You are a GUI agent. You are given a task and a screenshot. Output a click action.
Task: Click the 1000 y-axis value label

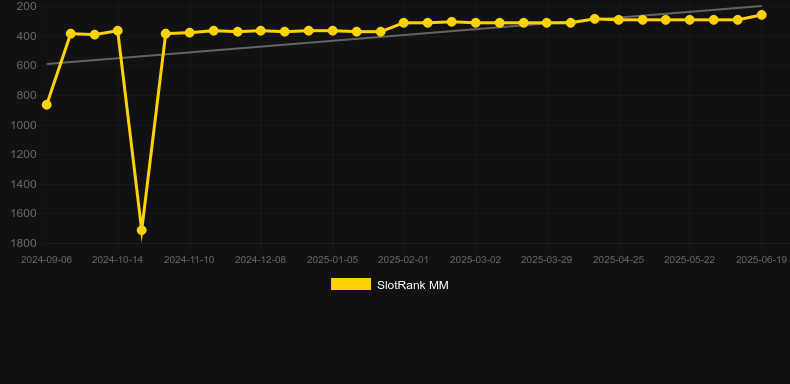point(23,125)
